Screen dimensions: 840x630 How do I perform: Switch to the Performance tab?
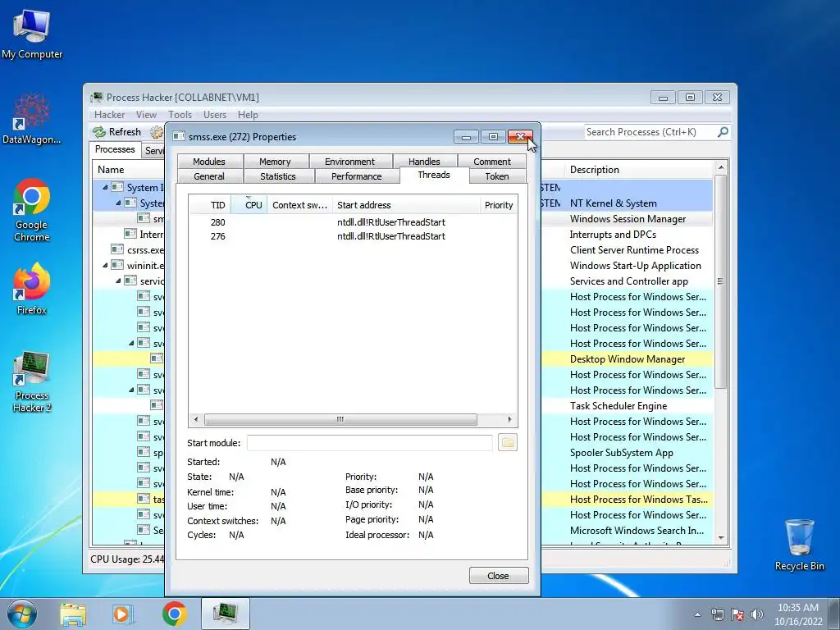357,176
